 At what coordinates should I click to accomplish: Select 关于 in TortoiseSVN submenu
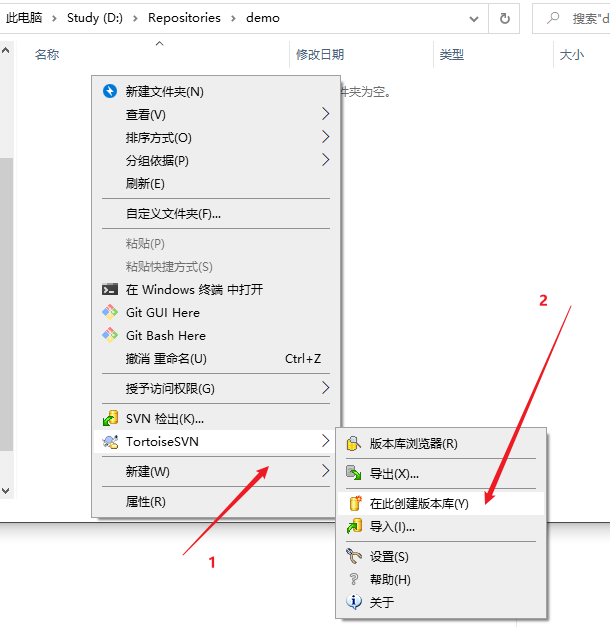[x=441, y=602]
